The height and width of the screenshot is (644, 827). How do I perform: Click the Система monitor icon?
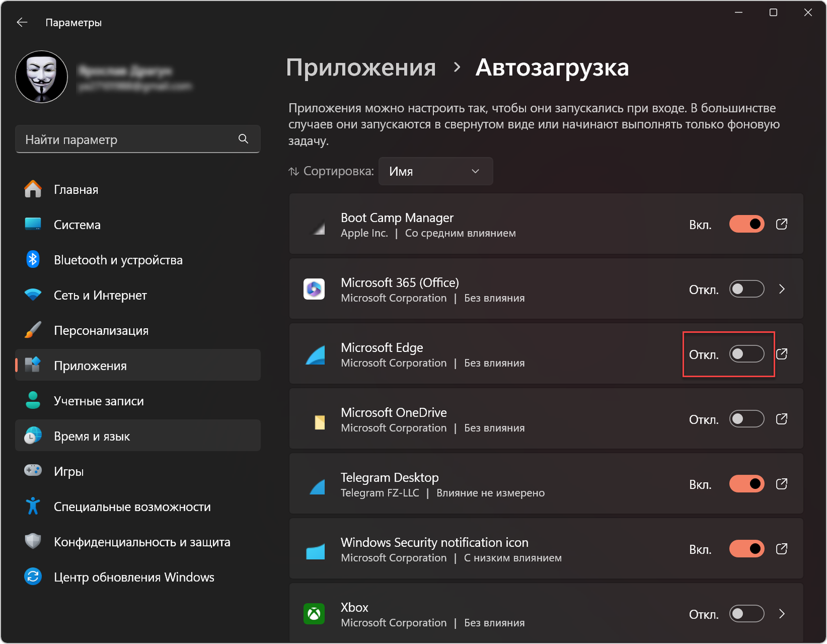[33, 224]
